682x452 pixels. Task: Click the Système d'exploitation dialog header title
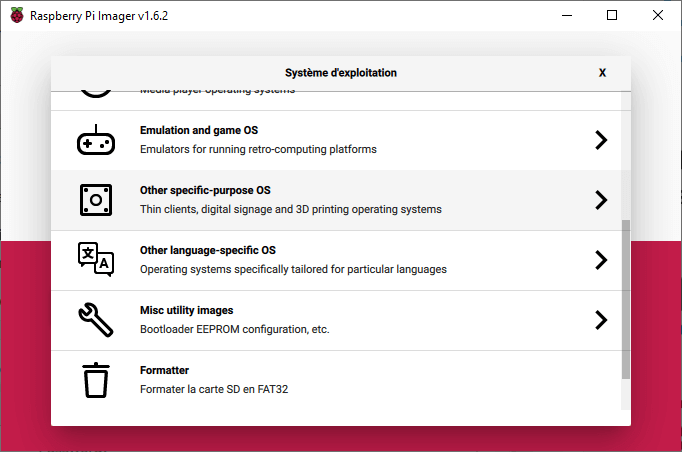click(341, 73)
